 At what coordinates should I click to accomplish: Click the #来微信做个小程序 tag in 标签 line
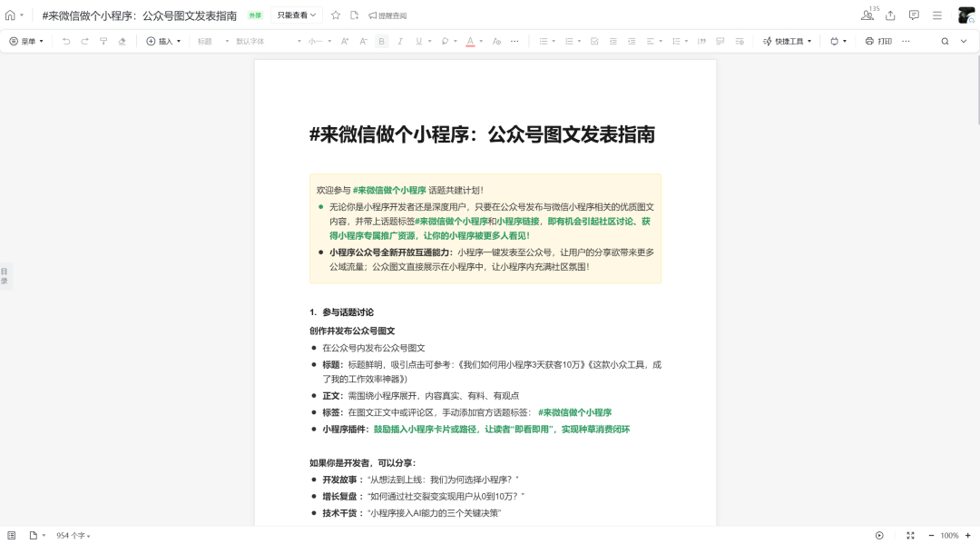(x=574, y=412)
